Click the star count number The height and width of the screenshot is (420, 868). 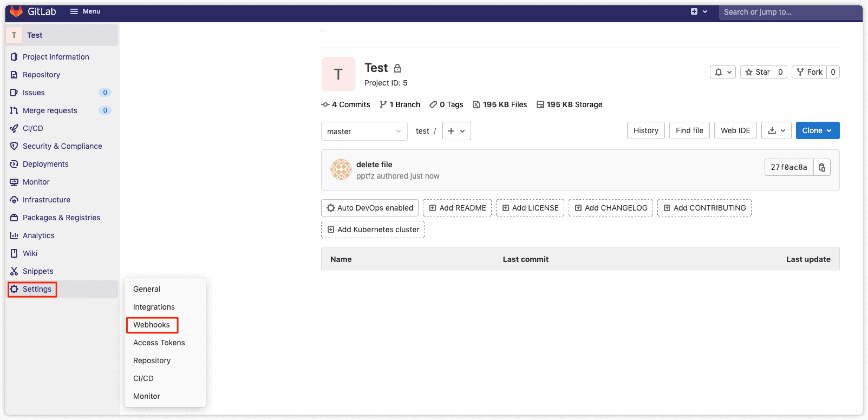pyautogui.click(x=780, y=72)
